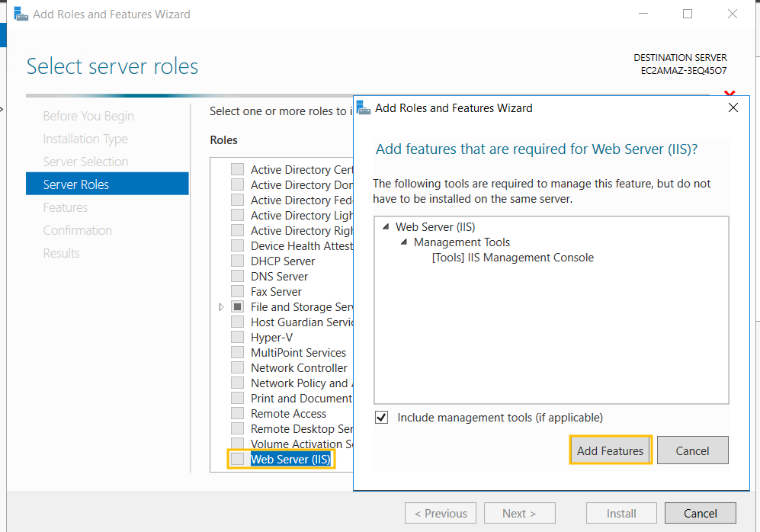Click the Add Features button
The image size is (760, 532).
[611, 450]
